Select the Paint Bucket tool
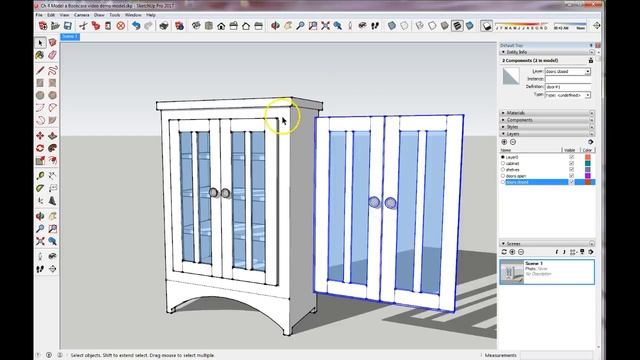Image resolution: width=640 pixels, height=360 pixels. coord(40,55)
